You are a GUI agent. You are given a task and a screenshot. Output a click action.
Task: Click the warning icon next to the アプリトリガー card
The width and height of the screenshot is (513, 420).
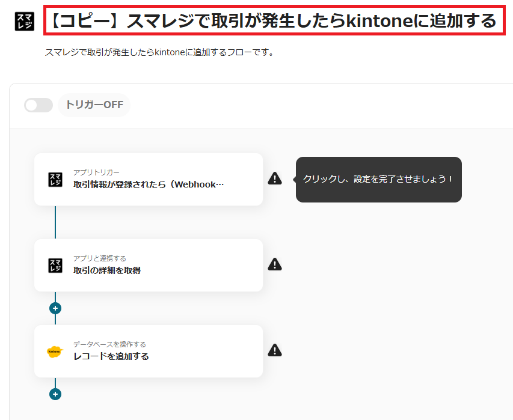point(275,178)
